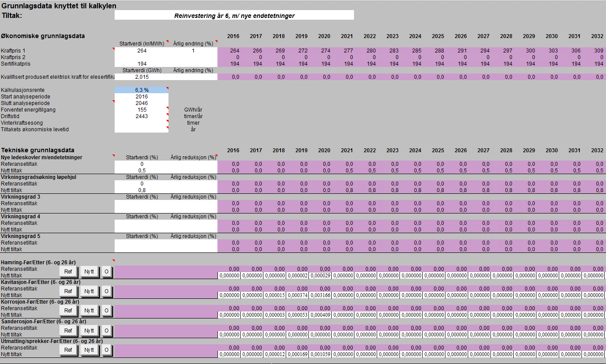Image resolution: width=606 pixels, height=364 pixels.
Task: Click the Ref button for Hamring-Før/Etter
Action: click(x=68, y=272)
